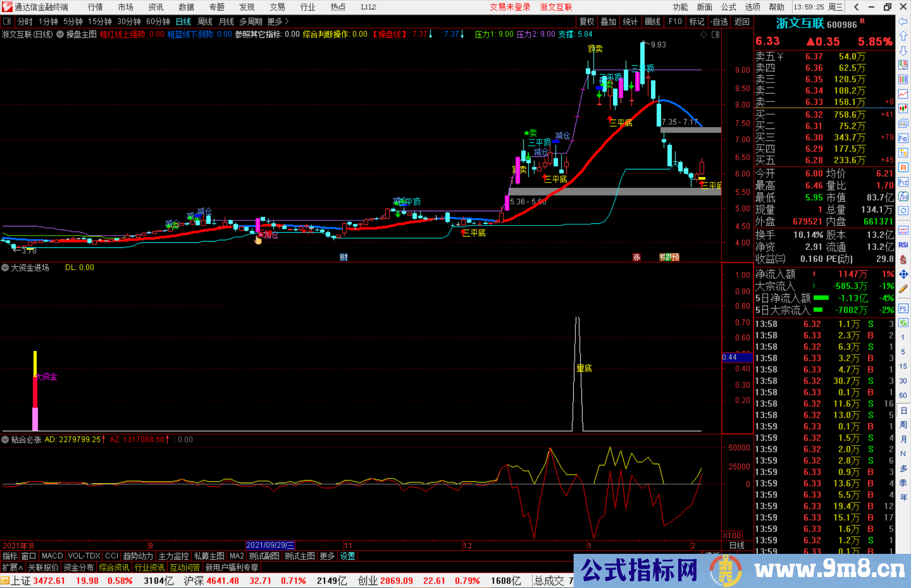This screenshot has height=588, width=911.
Task: Click the 复权 button
Action: (586, 21)
